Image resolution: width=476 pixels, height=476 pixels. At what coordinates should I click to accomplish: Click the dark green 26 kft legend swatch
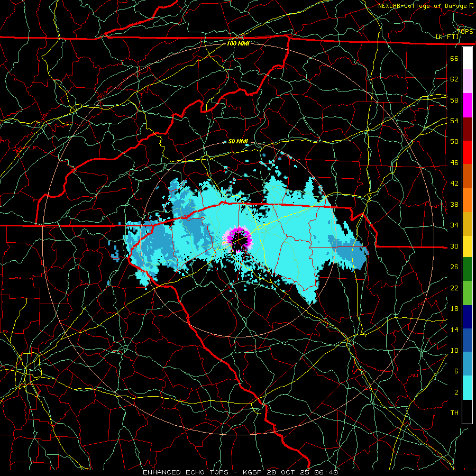pyautogui.click(x=467, y=269)
